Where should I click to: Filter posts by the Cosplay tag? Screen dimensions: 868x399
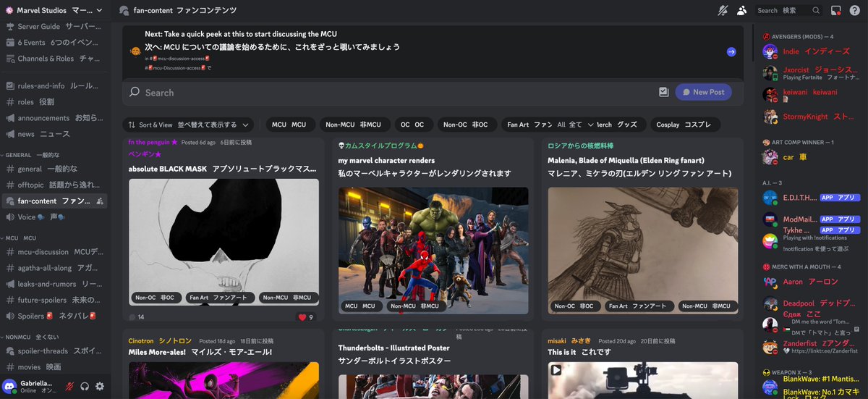685,125
